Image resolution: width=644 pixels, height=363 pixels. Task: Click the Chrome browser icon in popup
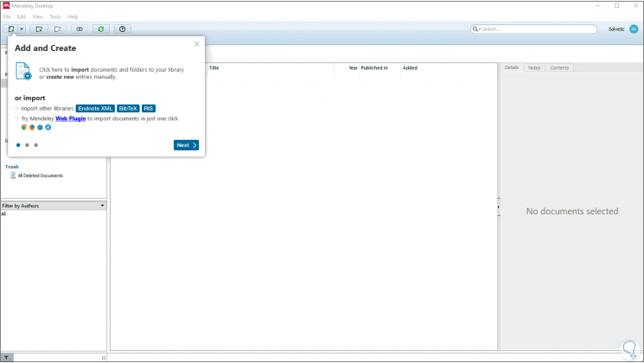click(x=24, y=127)
